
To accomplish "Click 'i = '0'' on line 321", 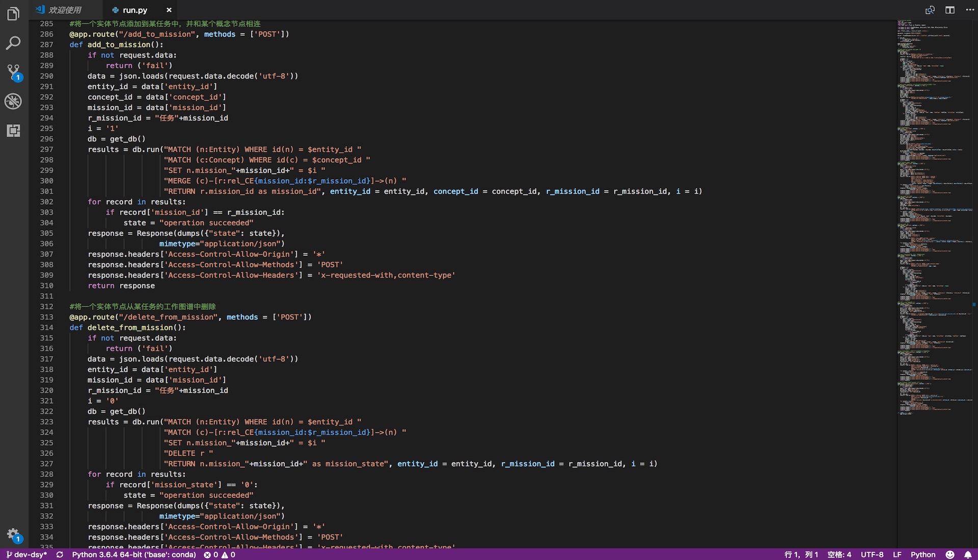I will pos(103,401).
